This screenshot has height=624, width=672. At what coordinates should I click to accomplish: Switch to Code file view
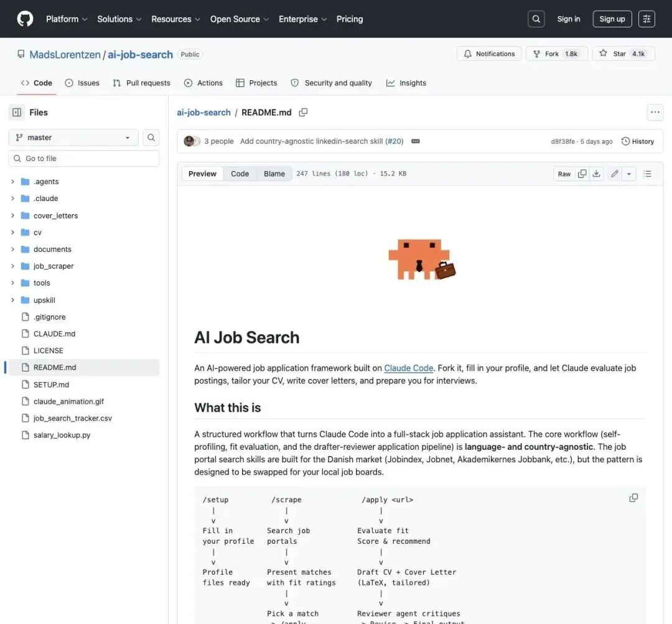[x=240, y=174]
